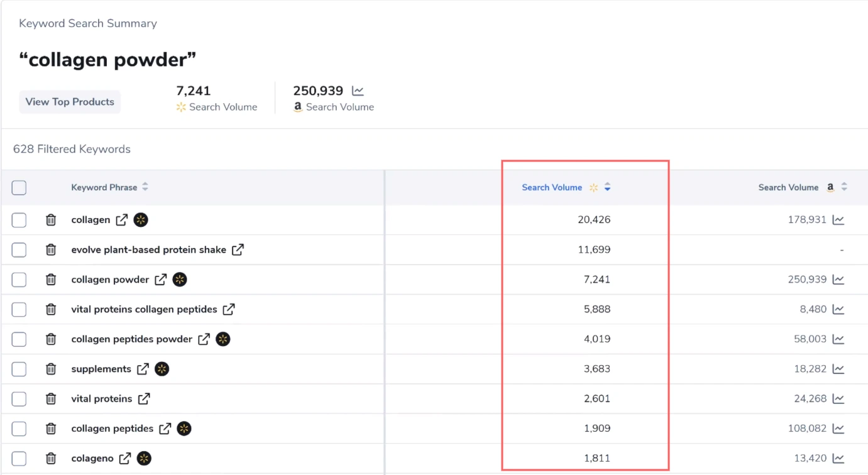
Task: Click the View Top Products button
Action: pos(70,102)
